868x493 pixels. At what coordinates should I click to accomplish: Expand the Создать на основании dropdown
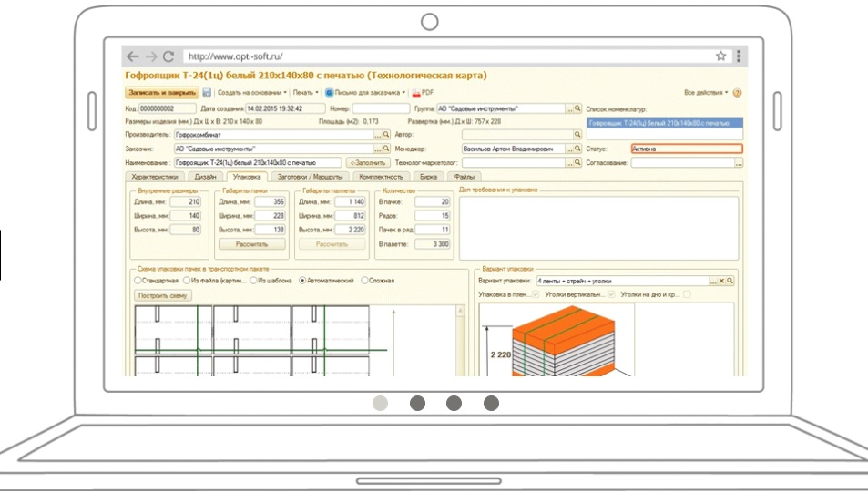click(252, 93)
